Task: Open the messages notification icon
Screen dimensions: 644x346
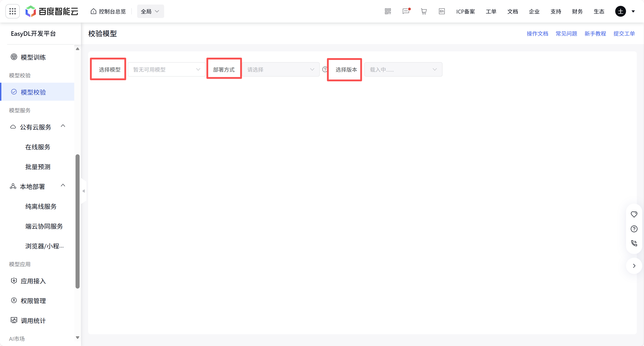Action: pos(406,11)
